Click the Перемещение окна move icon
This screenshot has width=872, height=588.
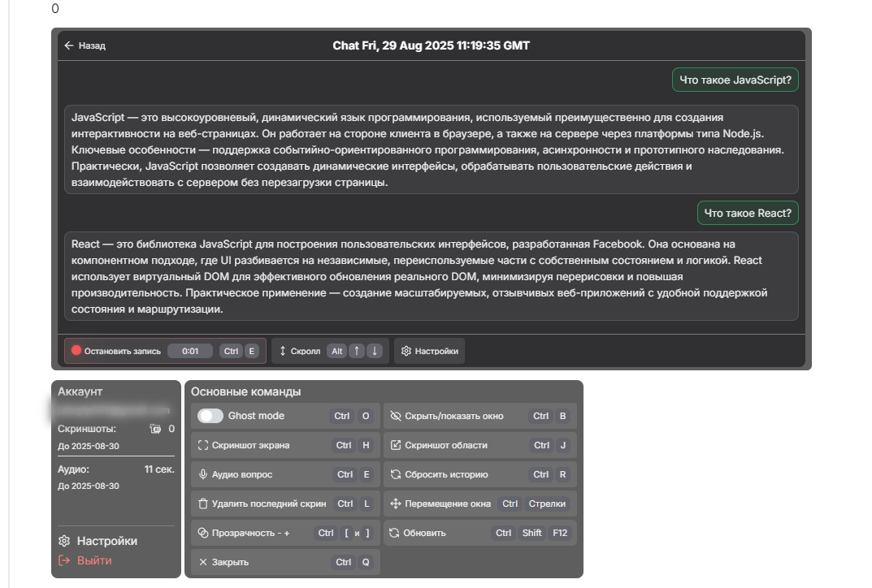pyautogui.click(x=396, y=504)
